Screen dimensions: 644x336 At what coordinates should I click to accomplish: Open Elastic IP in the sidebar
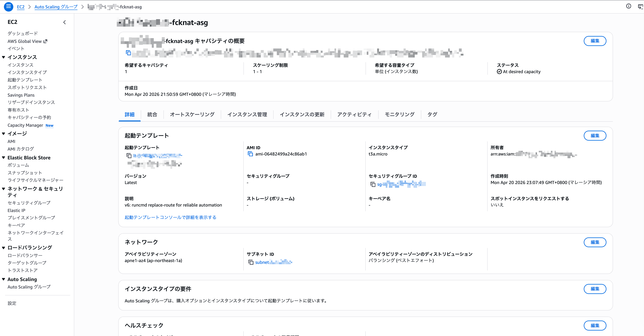[x=16, y=210]
